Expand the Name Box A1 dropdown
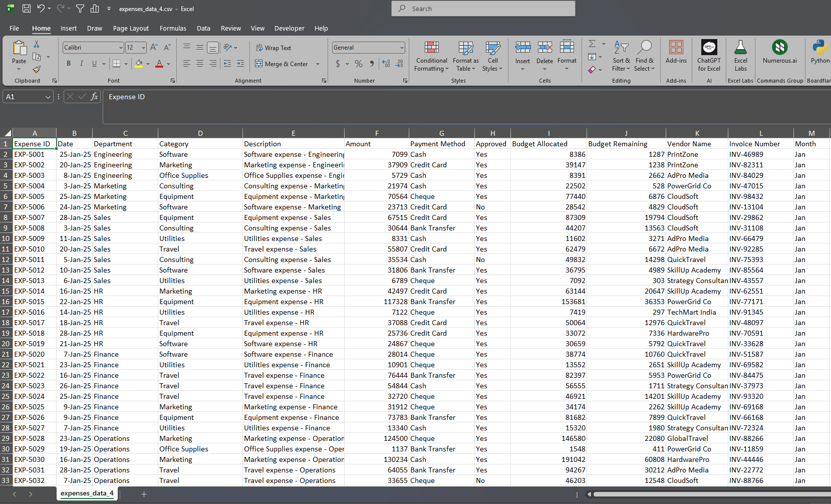 click(x=48, y=97)
